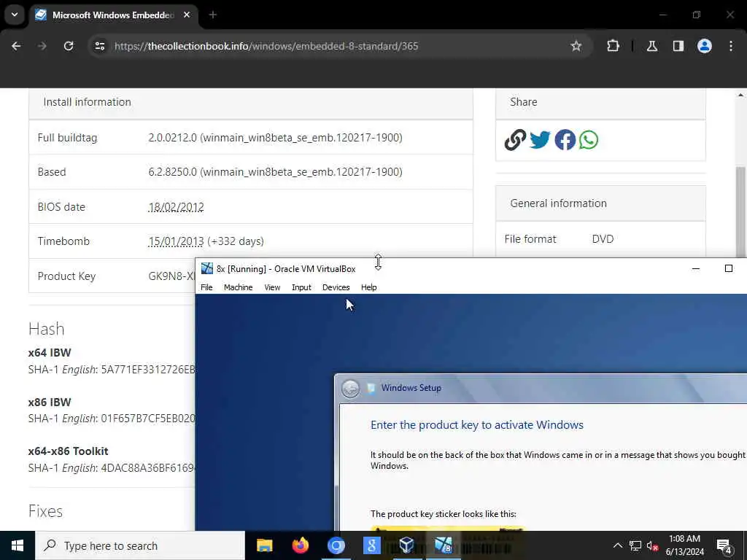This screenshot has width=747, height=560.
Task: Open the Windows Start menu
Action: [18, 545]
